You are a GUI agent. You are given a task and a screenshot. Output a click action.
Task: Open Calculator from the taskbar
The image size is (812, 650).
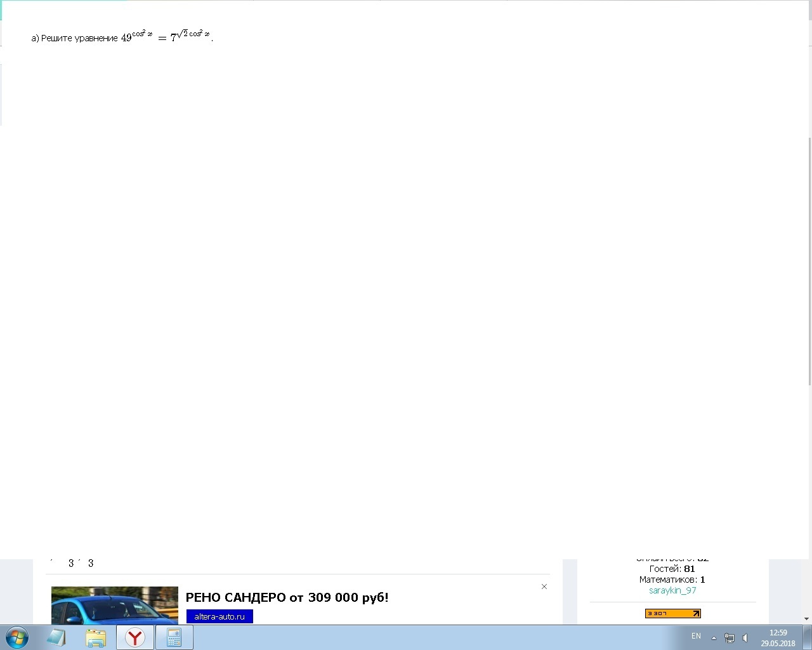coord(174,637)
